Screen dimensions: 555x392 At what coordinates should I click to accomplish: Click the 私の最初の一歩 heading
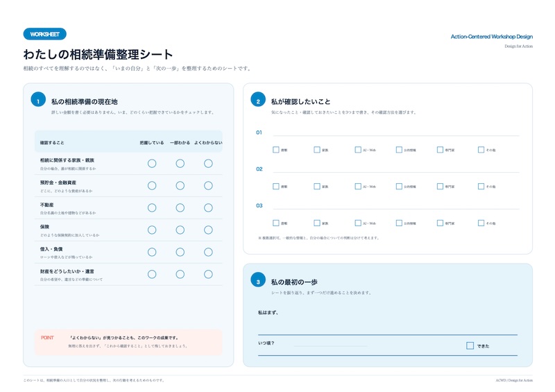(x=294, y=282)
